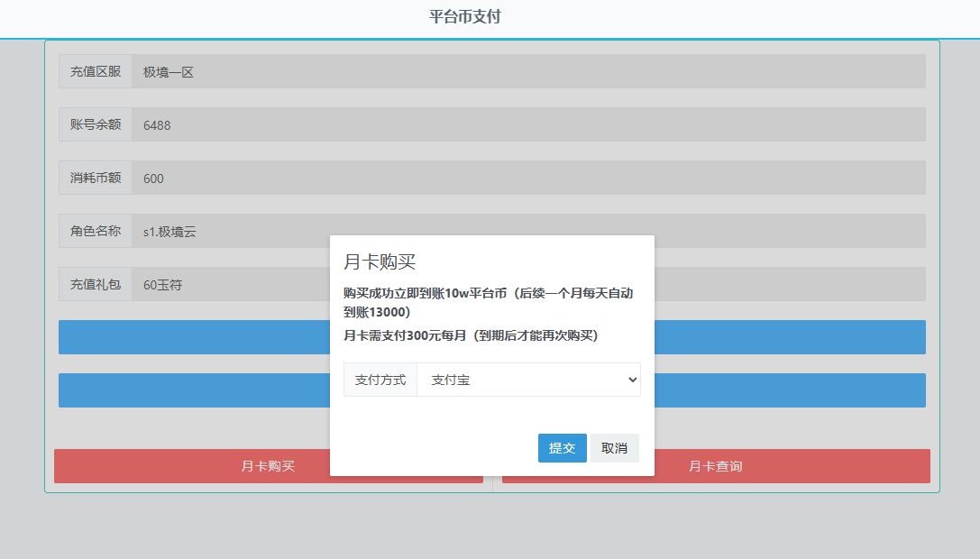Viewport: 980px width, 559px height.
Task: Click the 充值礼包 field showing 60玉符
Action: coord(230,285)
